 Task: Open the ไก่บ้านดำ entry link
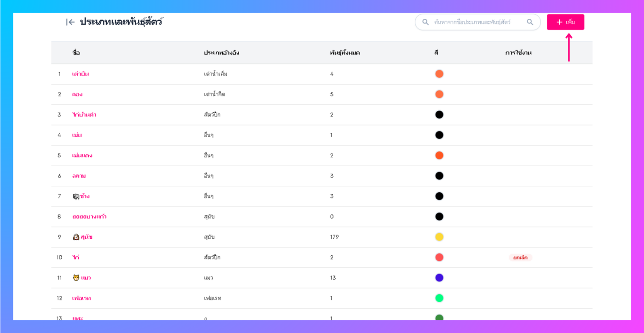[x=84, y=115]
